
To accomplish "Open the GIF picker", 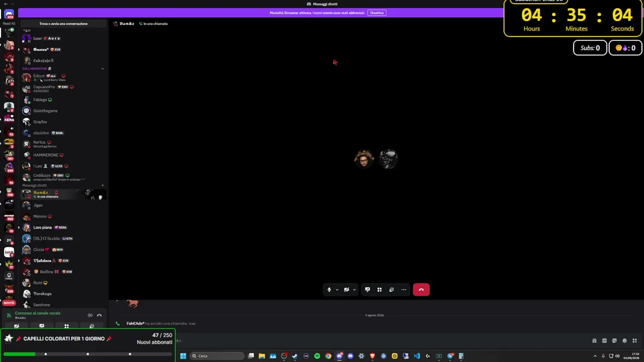I will (604, 341).
